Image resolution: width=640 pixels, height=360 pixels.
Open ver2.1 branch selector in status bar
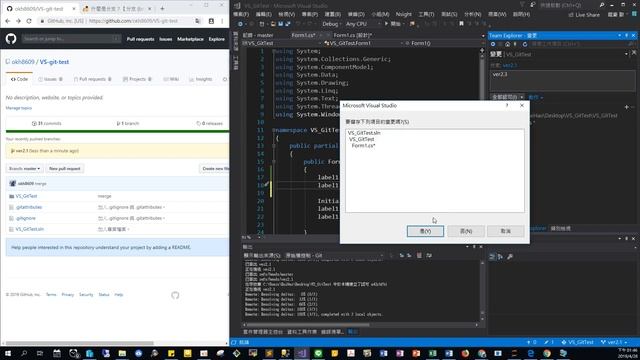click(614, 342)
